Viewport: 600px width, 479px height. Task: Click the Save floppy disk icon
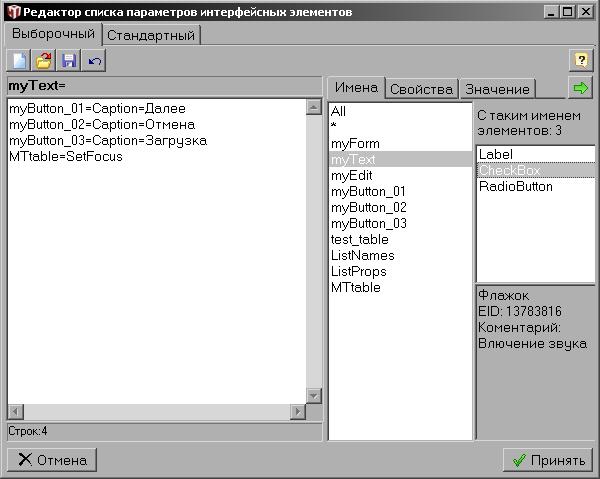pos(69,61)
